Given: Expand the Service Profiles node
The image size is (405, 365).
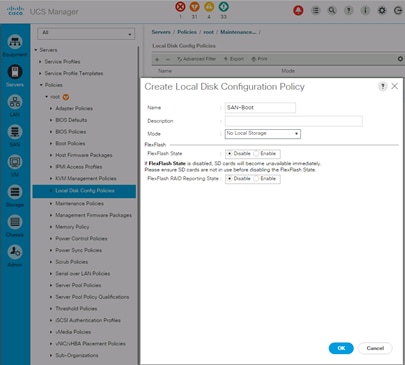Looking at the screenshot, I should [x=40, y=62].
